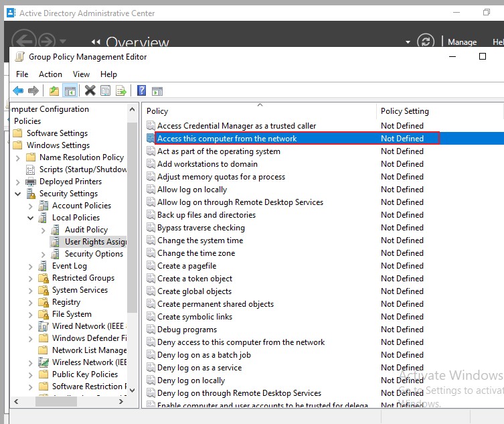This screenshot has width=504, height=424.
Task: Click the Event Log node icon
Action: [43, 266]
